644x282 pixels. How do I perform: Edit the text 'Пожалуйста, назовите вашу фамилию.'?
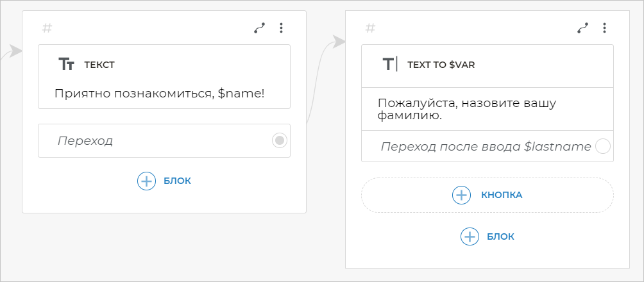tap(466, 109)
